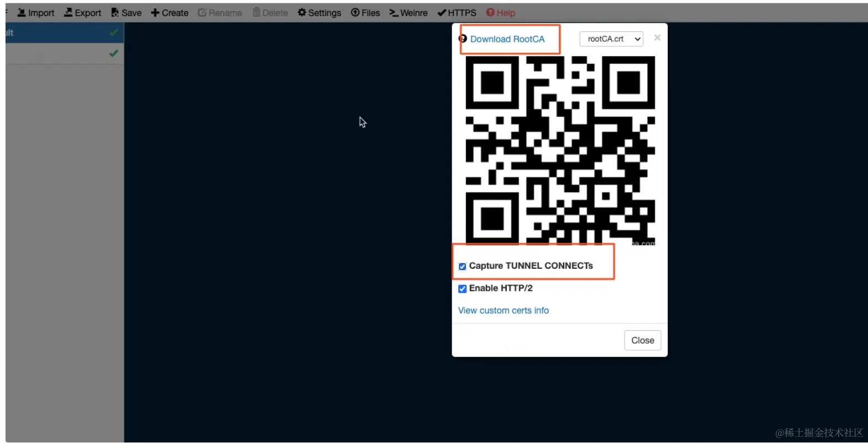
Task: Create a new rule with Create
Action: pos(170,13)
